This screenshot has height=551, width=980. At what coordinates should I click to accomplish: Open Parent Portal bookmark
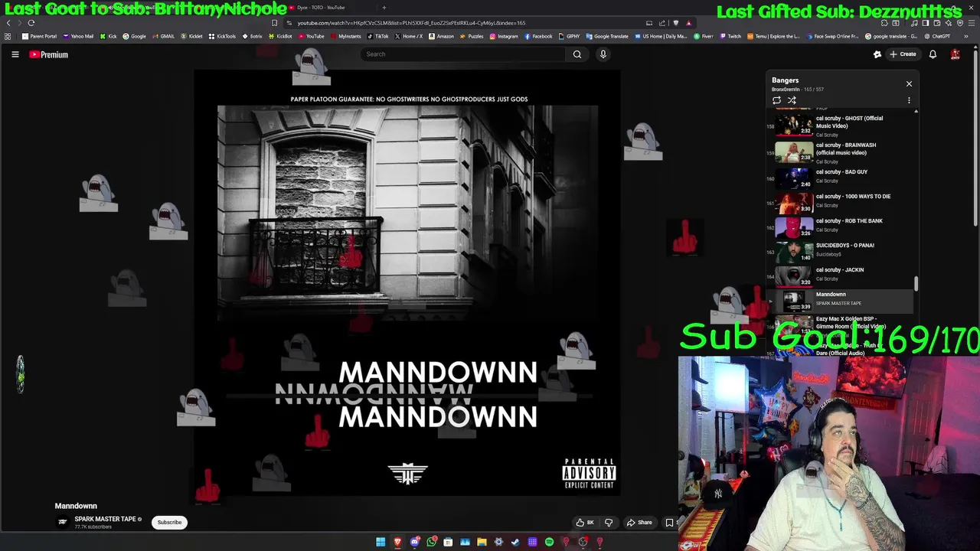39,36
